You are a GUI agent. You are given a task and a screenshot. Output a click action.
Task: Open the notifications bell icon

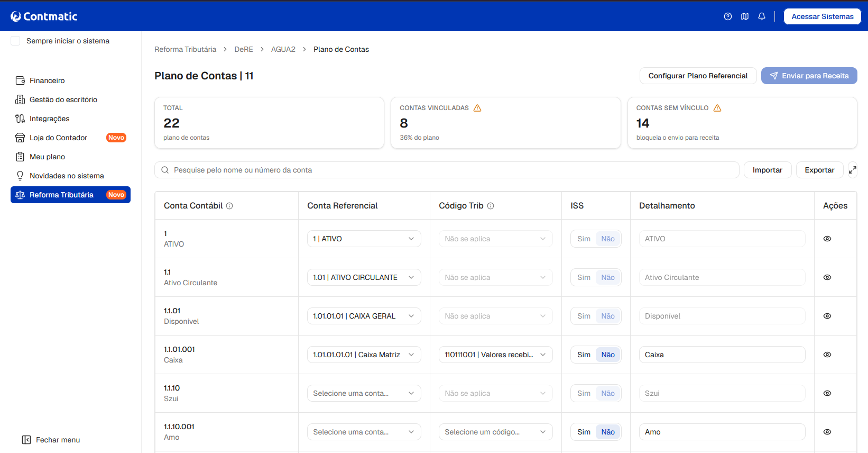click(x=762, y=16)
